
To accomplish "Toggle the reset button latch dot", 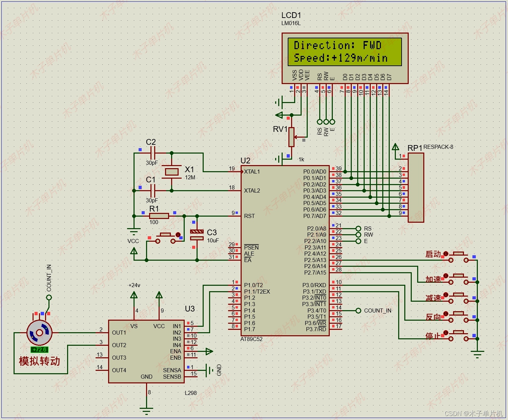I will click(x=178, y=235).
